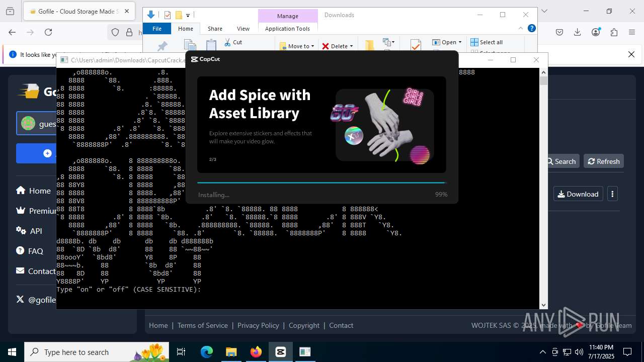
Task: Open the tracking protection shield icon
Action: [x=115, y=32]
